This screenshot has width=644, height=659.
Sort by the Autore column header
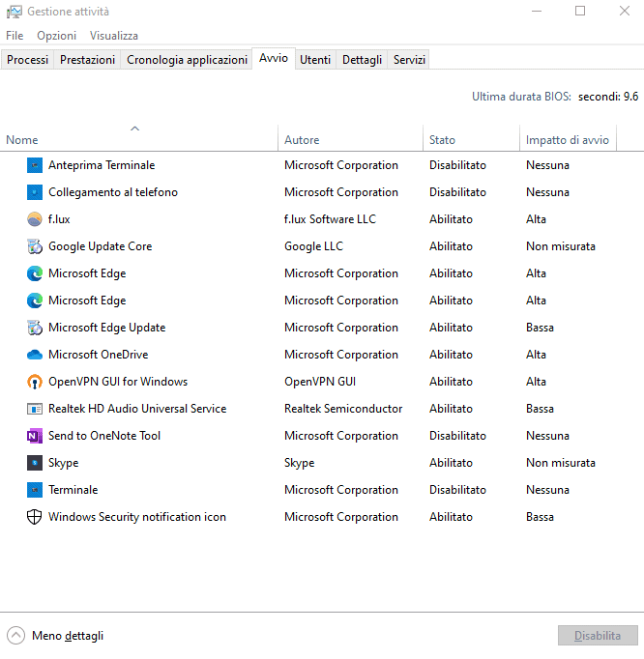[x=350, y=138]
